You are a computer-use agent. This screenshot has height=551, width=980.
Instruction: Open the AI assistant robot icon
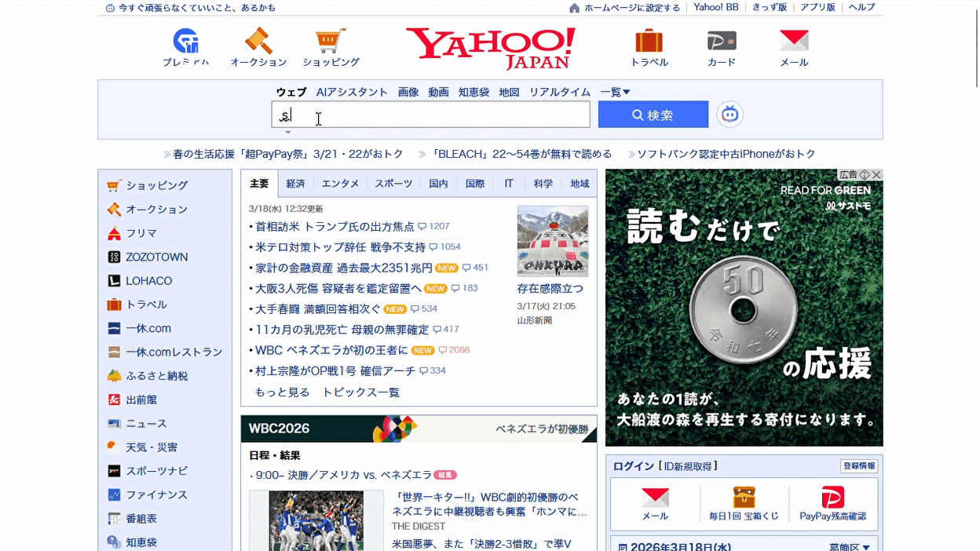(730, 115)
